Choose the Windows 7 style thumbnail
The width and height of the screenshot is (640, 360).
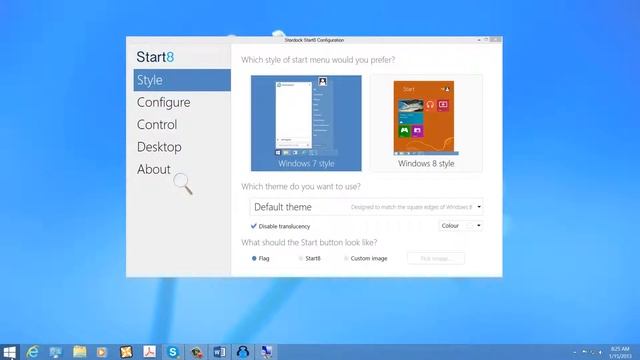(x=306, y=123)
